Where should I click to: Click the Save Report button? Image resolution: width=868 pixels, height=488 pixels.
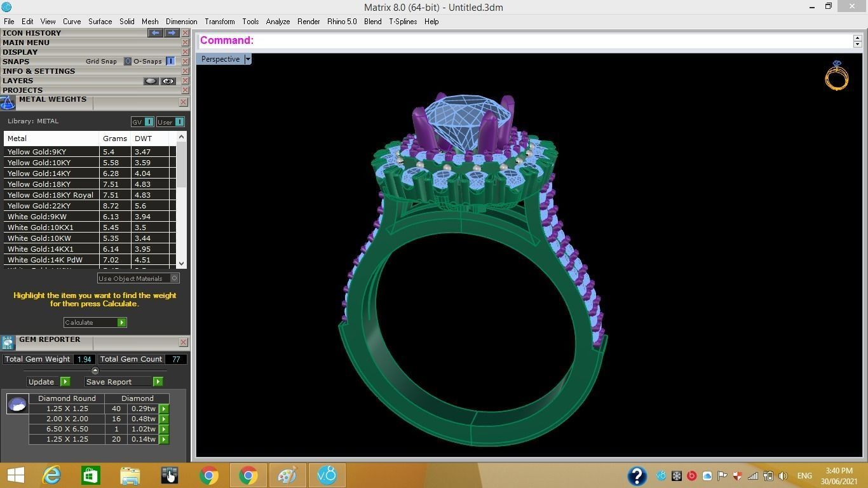[124, 382]
